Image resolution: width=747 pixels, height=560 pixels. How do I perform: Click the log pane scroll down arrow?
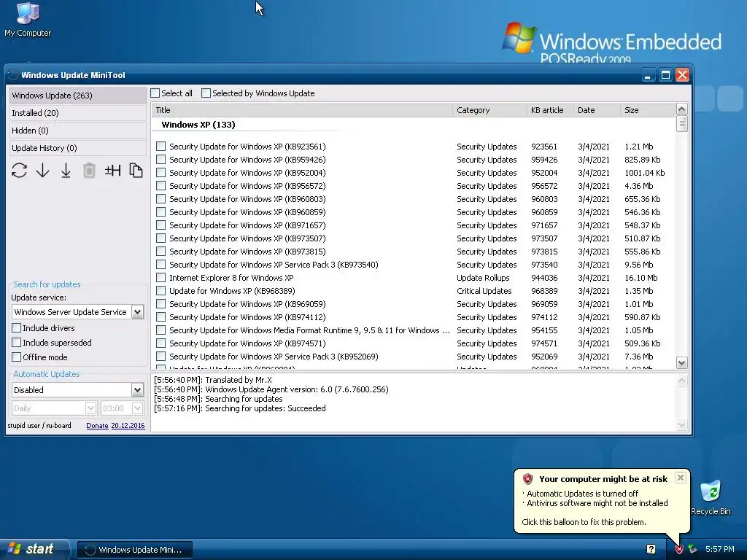coord(682,425)
